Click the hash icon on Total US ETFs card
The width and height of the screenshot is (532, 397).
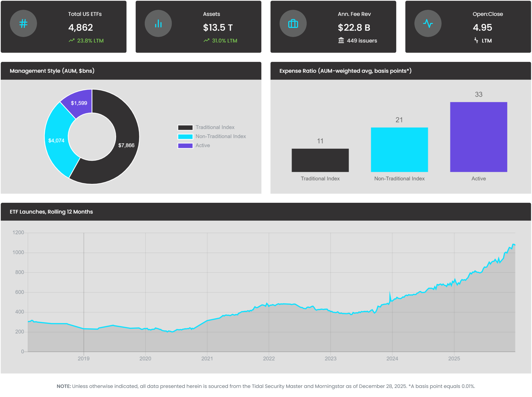click(23, 24)
